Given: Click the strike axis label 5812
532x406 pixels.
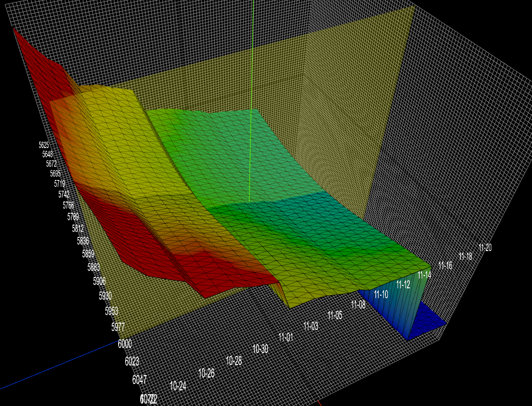Looking at the screenshot, I should (77, 228).
